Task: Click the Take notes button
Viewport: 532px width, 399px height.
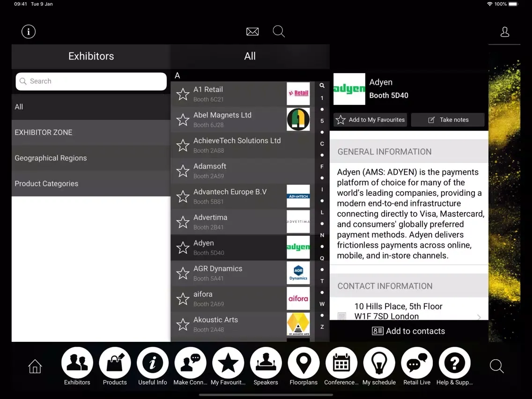Action: (448, 120)
